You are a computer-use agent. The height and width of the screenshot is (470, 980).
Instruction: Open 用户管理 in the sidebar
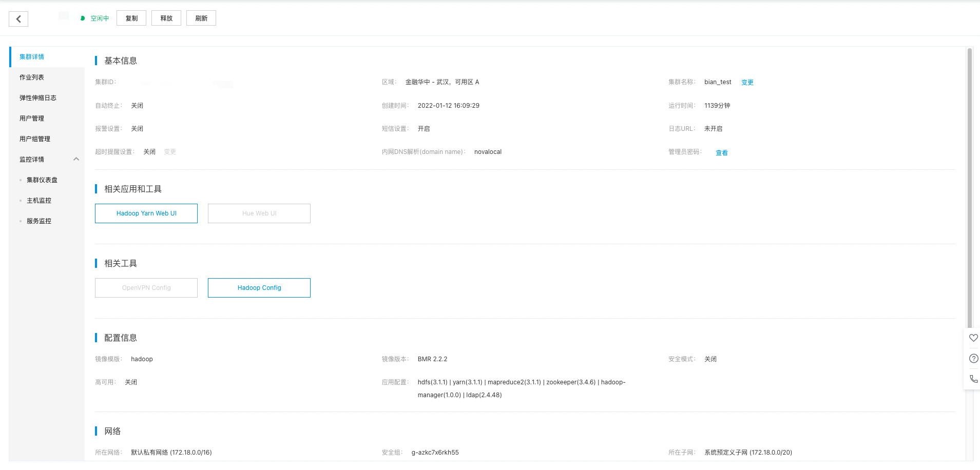(x=32, y=119)
